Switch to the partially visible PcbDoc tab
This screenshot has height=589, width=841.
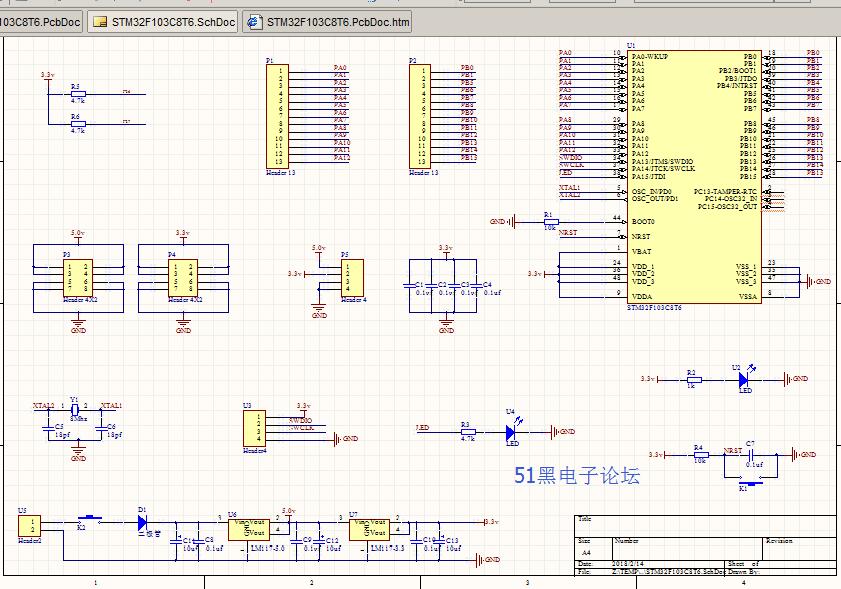click(40, 21)
